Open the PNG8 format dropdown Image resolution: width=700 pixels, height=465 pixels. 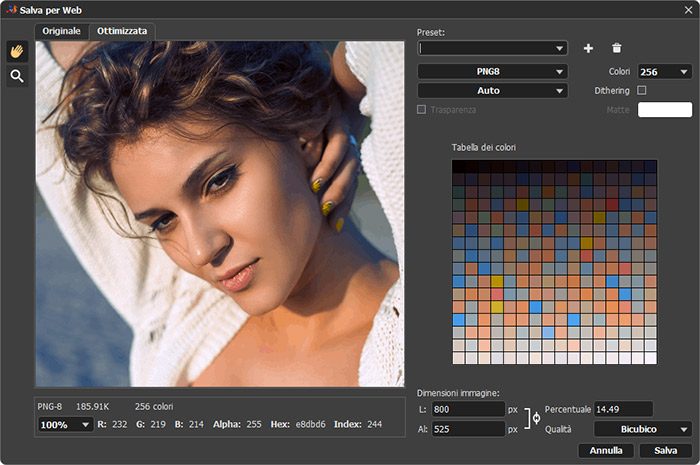pyautogui.click(x=492, y=72)
